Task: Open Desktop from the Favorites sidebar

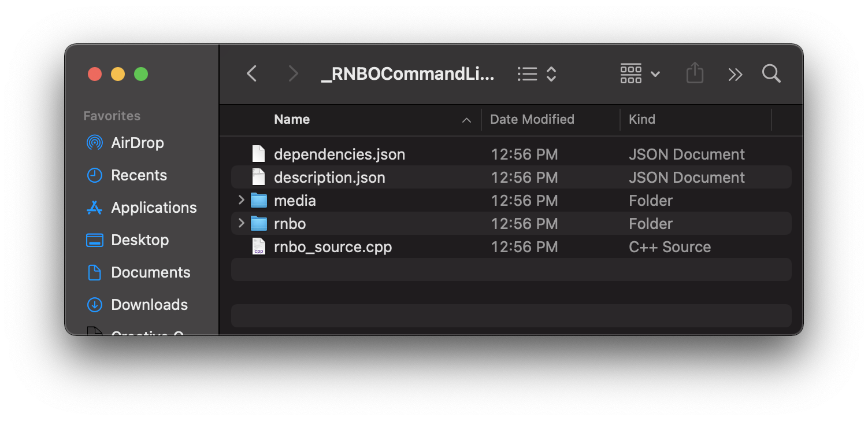Action: point(94,239)
